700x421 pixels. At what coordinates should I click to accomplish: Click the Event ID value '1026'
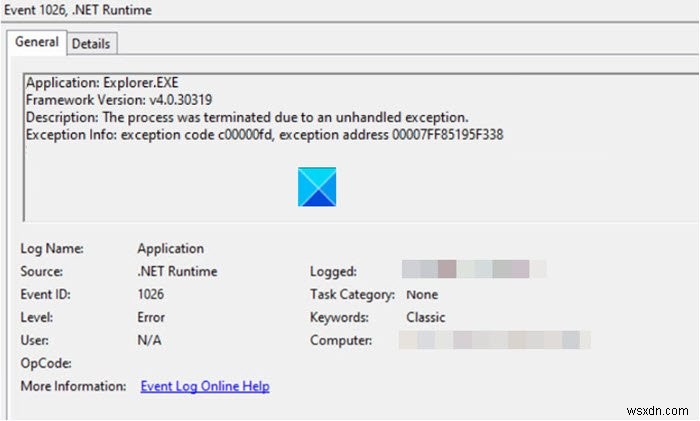(x=151, y=295)
